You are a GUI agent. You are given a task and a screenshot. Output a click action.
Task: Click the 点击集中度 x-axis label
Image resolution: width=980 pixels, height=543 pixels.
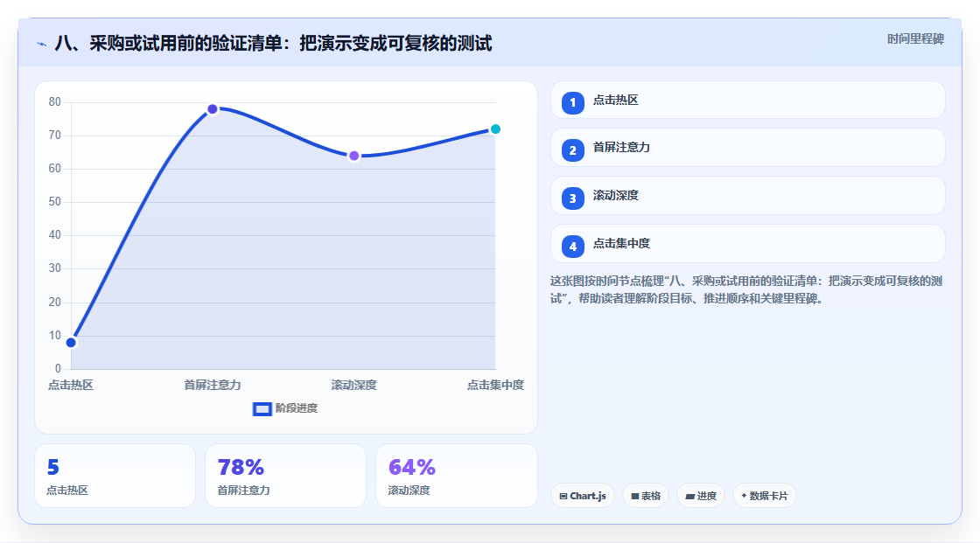pyautogui.click(x=495, y=385)
